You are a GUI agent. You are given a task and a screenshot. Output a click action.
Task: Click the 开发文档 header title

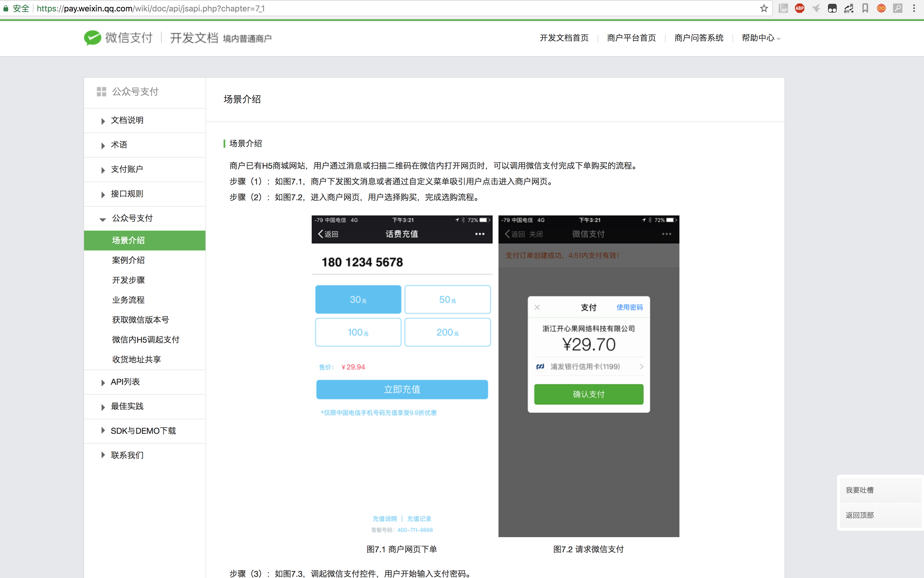[x=194, y=38]
